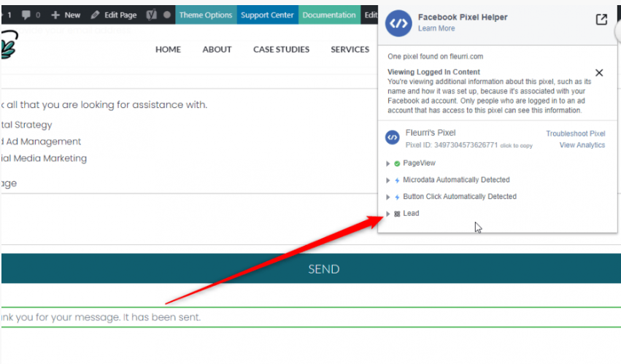Open the Troubleshoot Pixel link
This screenshot has height=364, width=621.
575,133
